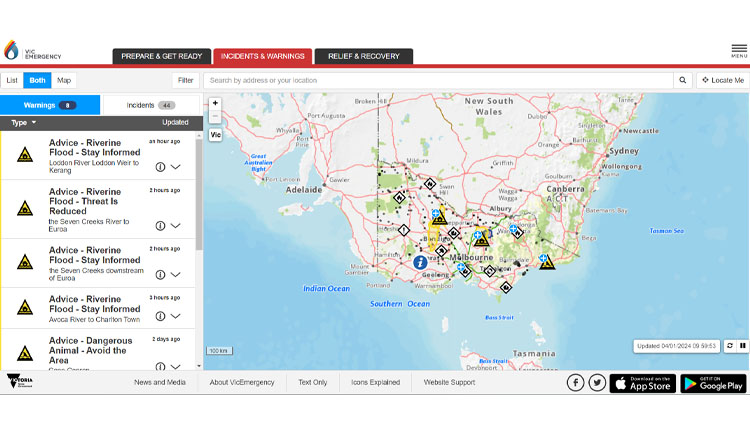Click the diamond incident marker near Horsham
750x430 pixels.
[x=404, y=230]
